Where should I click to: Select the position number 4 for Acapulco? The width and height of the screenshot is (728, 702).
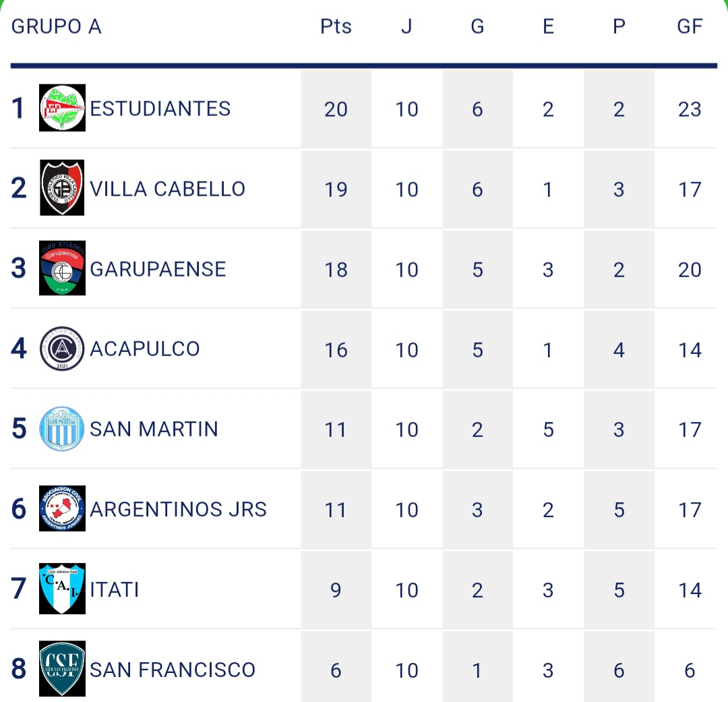point(19,349)
